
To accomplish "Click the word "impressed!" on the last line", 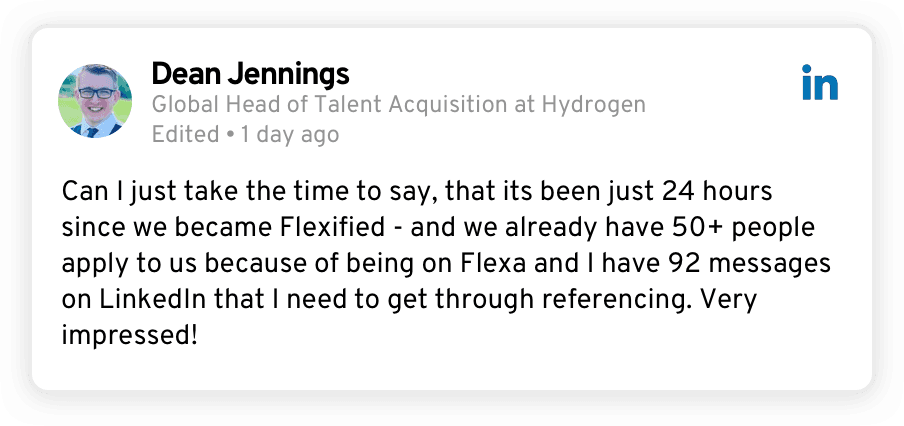I will [130, 334].
